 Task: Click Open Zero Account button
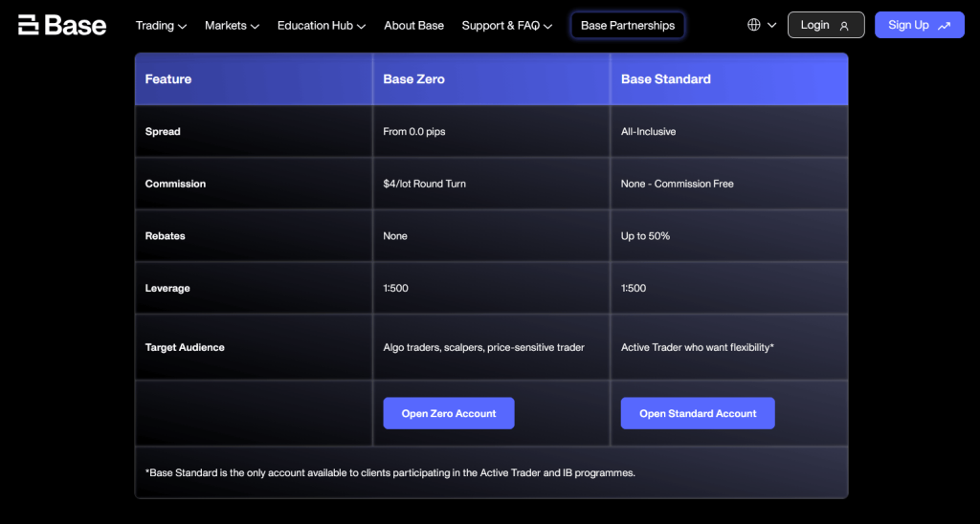[449, 413]
